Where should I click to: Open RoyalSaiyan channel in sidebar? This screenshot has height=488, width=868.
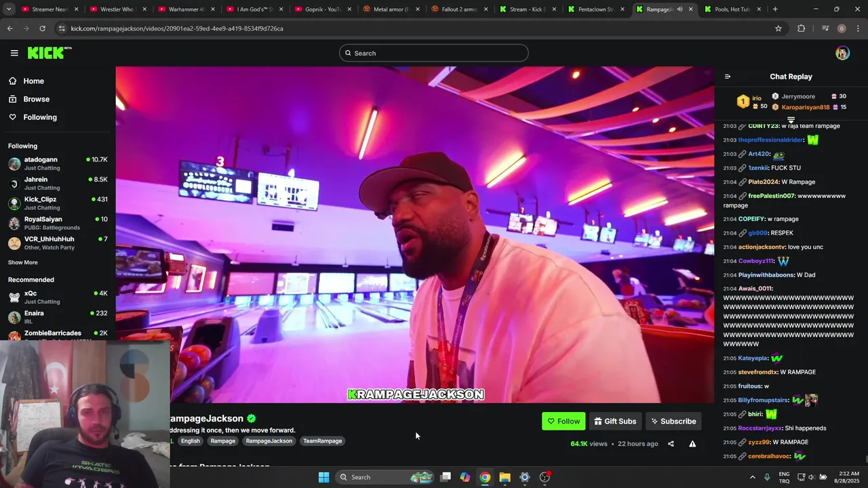58,223
